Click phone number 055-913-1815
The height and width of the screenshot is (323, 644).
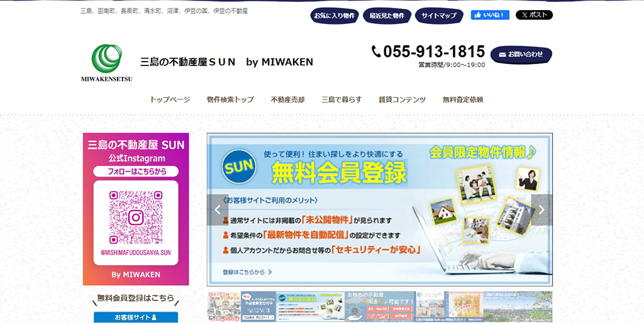click(434, 52)
